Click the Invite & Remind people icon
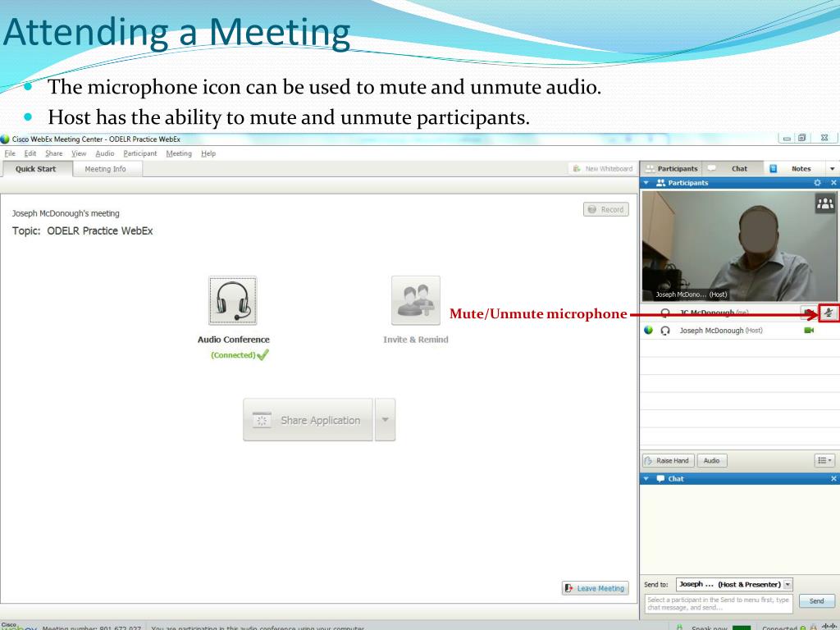Viewport: 840px width, 630px height. tap(416, 300)
